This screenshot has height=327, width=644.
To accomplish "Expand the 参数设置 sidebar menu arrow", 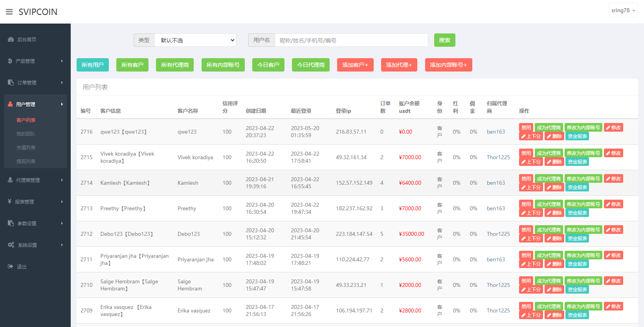I will pos(62,223).
